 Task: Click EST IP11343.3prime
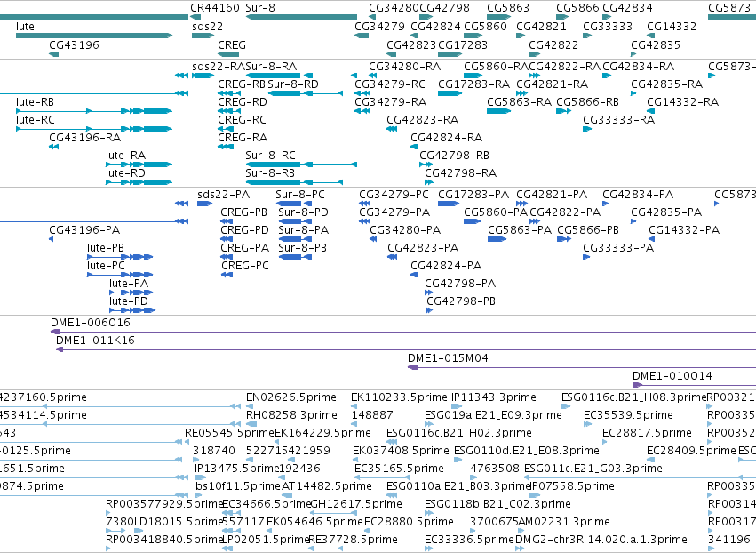[x=493, y=397]
